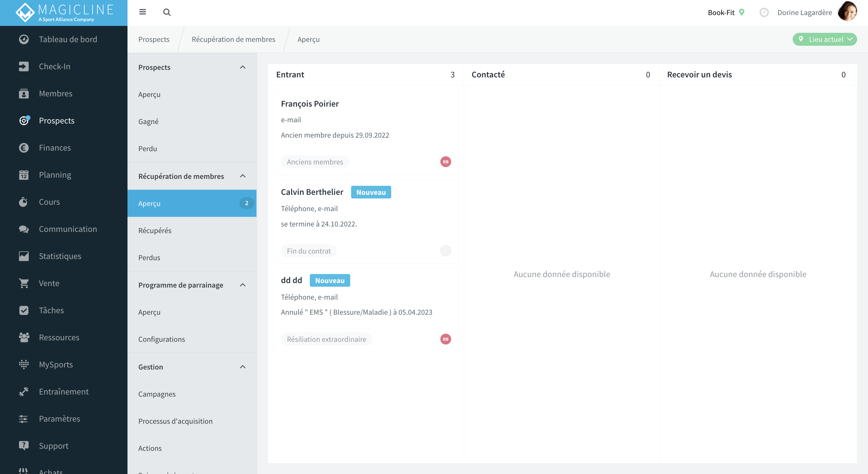Click Dorine Lagardère profile photo
The height and width of the screenshot is (474, 868).
point(847,11)
